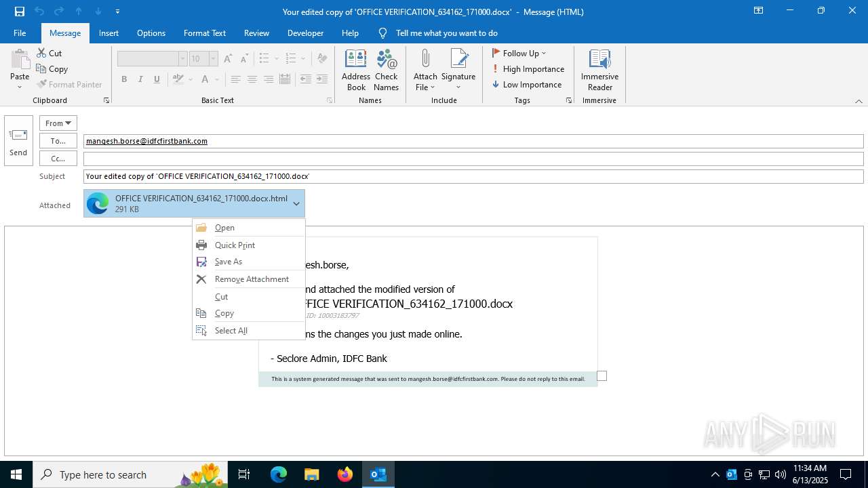Switch to the Insert tab

[x=108, y=33]
